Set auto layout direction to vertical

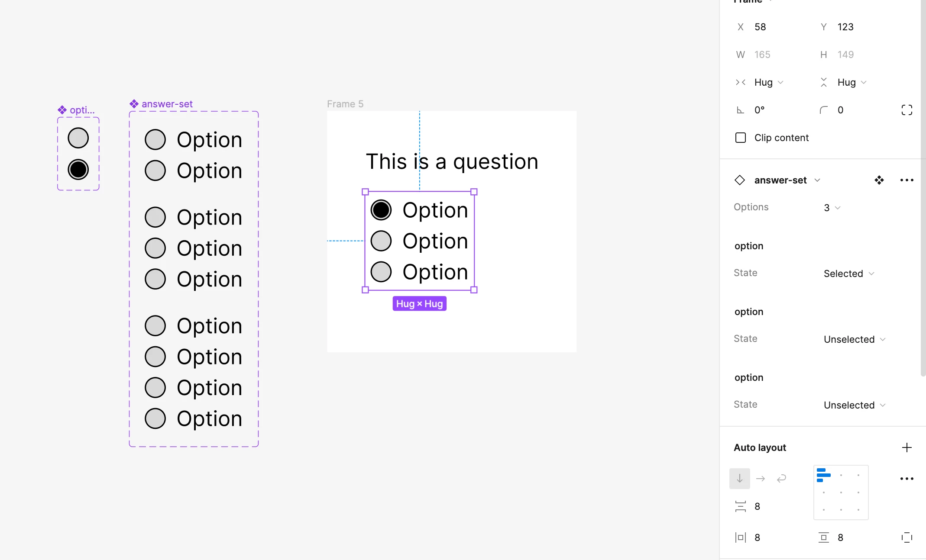tap(740, 479)
